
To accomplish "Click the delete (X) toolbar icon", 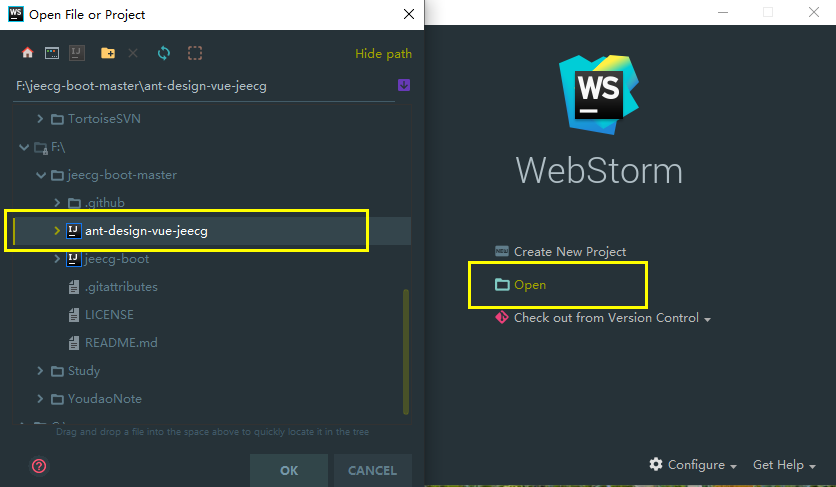I will [133, 53].
